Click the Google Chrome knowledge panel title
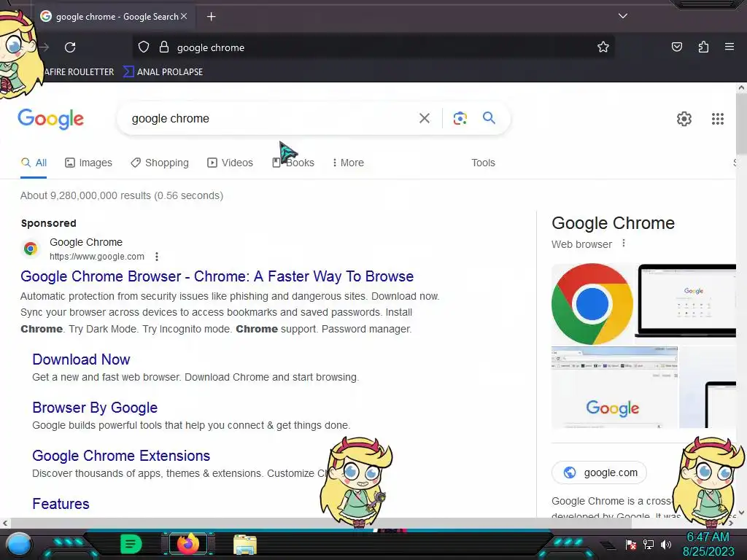The image size is (747, 560). click(613, 223)
